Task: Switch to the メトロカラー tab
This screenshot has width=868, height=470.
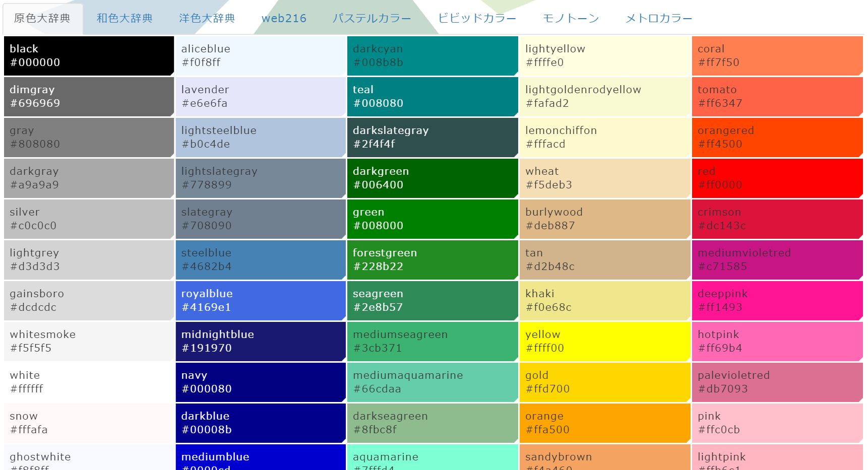Action: pos(658,18)
